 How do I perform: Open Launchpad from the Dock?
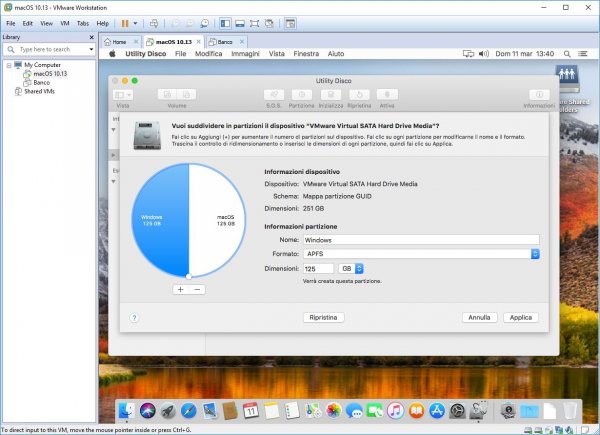point(168,411)
